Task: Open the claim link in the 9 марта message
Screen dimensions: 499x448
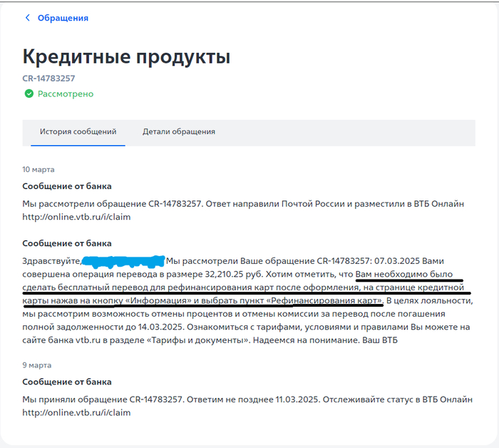Action: 76,412
